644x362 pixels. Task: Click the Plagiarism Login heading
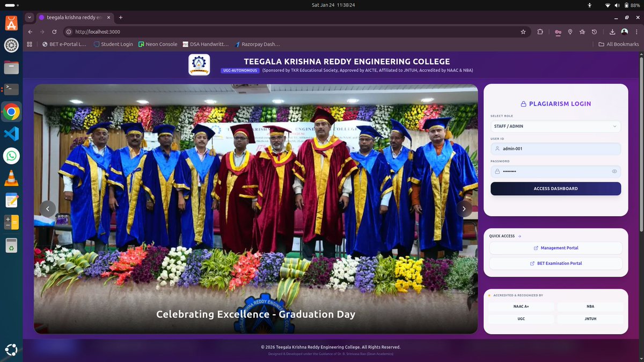tap(555, 104)
